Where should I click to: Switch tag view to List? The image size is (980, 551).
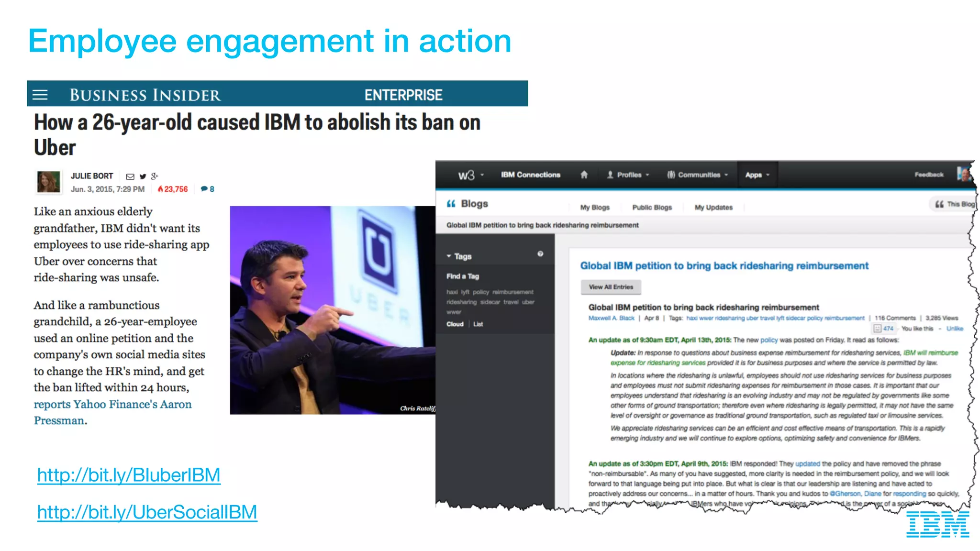click(x=478, y=324)
